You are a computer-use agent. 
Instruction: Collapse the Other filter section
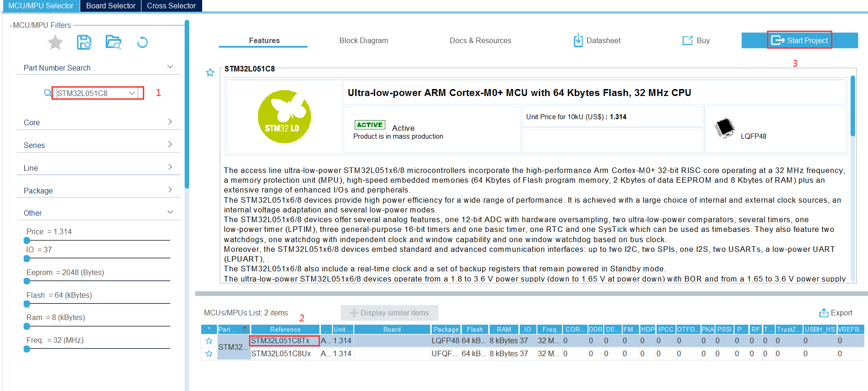[x=170, y=212]
